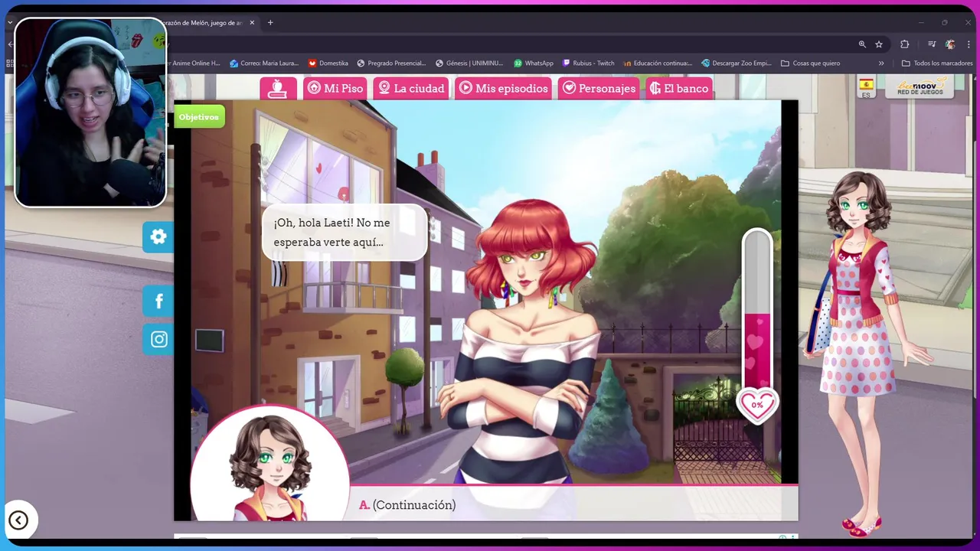This screenshot has height=551, width=980.
Task: Open the Génesis UNIMINUTO bookmark
Action: coord(469,64)
